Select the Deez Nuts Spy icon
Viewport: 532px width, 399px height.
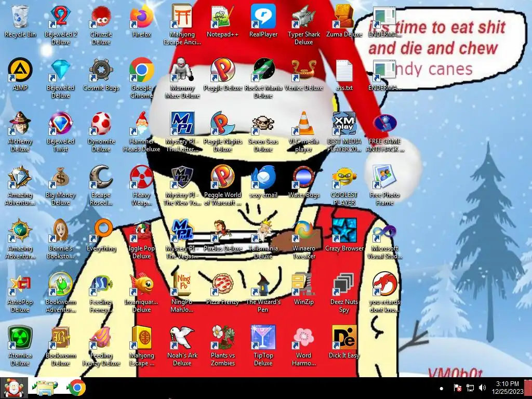coord(344,284)
